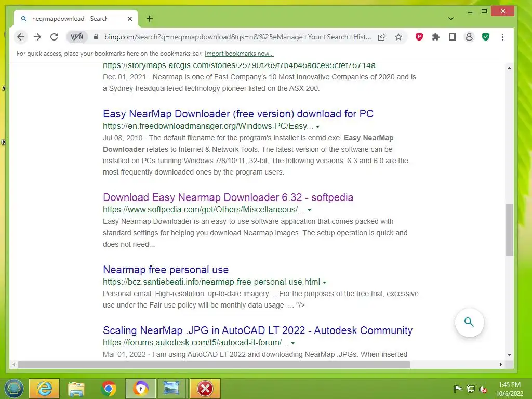Click text 'Jul 08, 2010'
Image resolution: width=532 pixels, height=399 pixels.
tap(123, 138)
